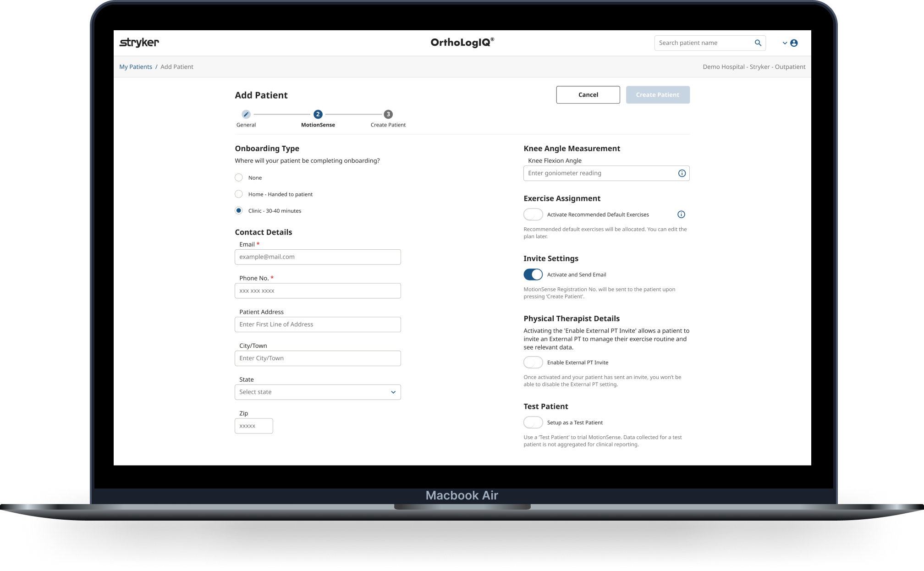Click the step 2 MotionSense circle
Viewport: 924px width, 571px height.
[x=318, y=114]
